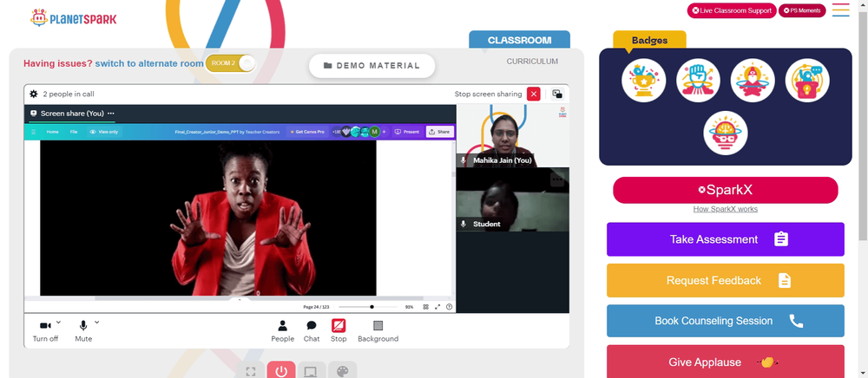This screenshot has width=868, height=378.
Task: Open Screen share (You) more options dots
Action: pyautogui.click(x=111, y=114)
